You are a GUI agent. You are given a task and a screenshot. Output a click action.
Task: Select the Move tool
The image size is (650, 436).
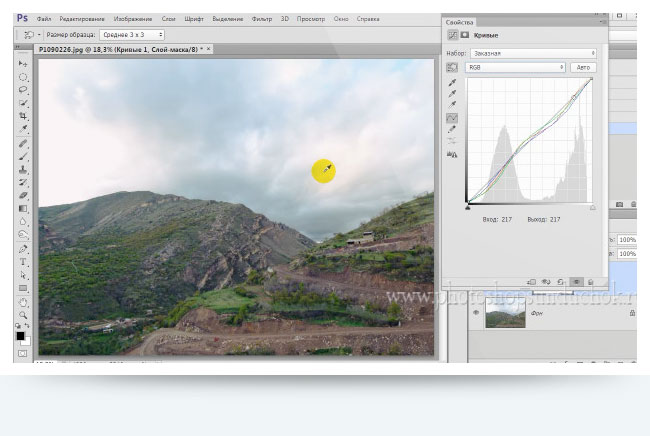click(23, 63)
